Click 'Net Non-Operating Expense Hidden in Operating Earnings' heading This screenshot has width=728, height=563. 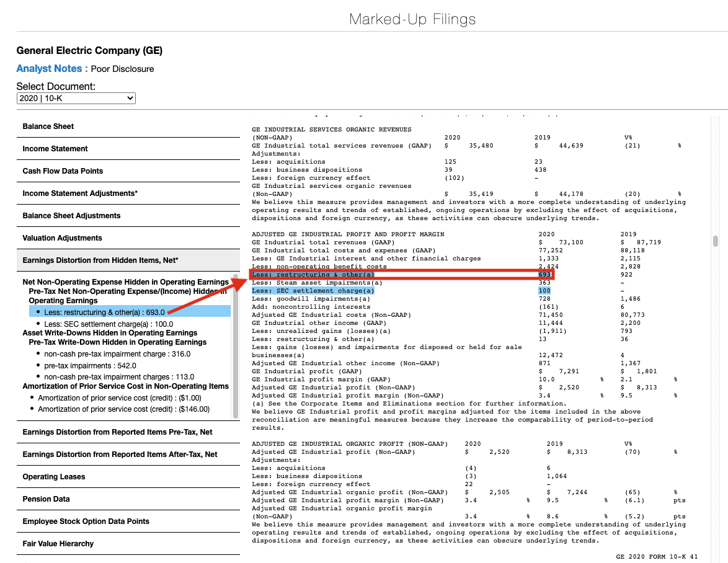point(125,281)
